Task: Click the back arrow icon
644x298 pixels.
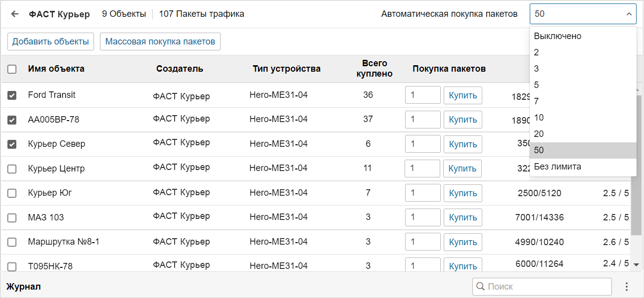Action: pyautogui.click(x=15, y=14)
